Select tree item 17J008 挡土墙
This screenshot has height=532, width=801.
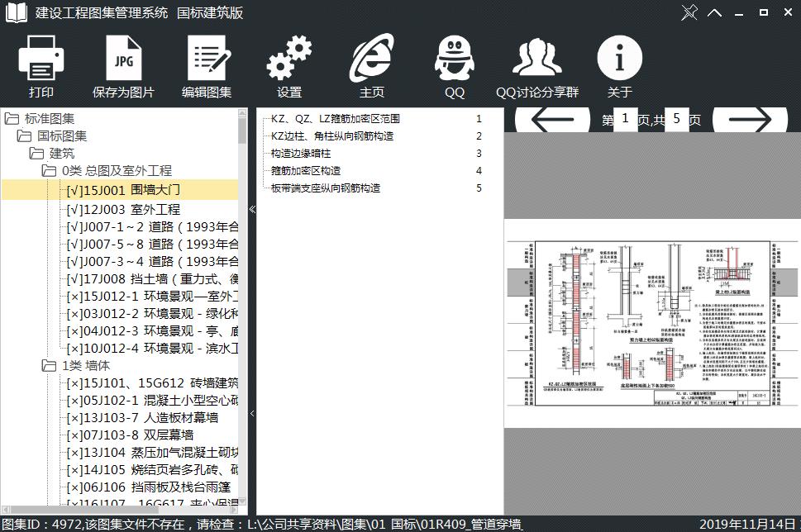click(x=152, y=278)
